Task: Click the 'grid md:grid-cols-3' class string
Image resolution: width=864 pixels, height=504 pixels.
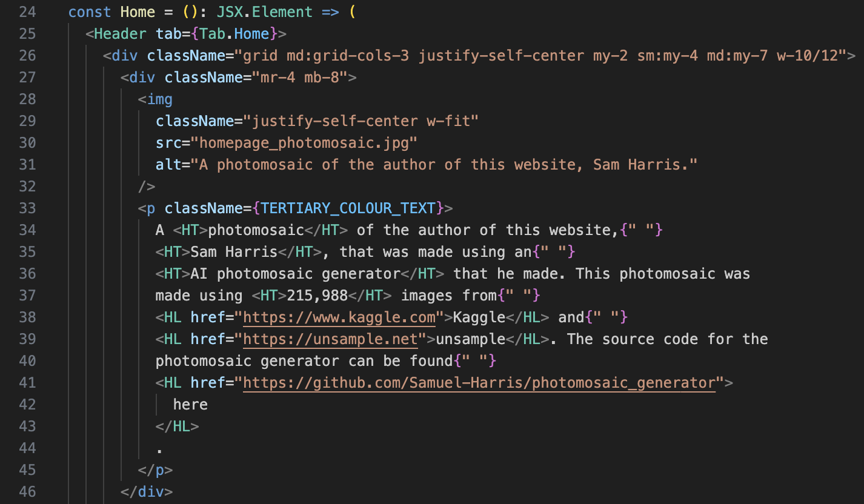Action: click(x=327, y=55)
